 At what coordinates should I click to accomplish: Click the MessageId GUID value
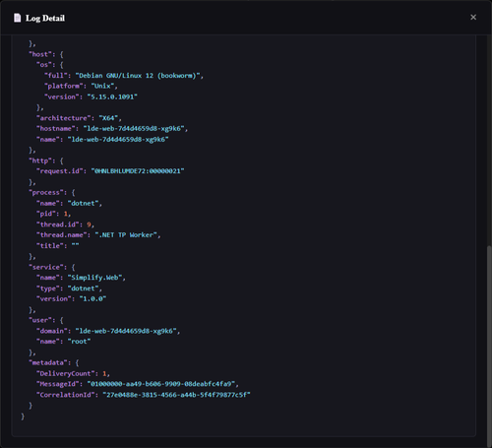(161, 384)
